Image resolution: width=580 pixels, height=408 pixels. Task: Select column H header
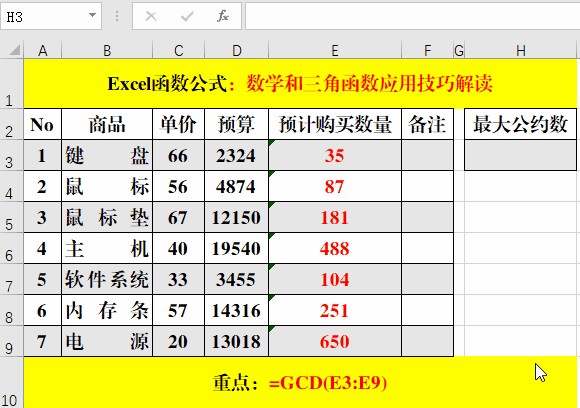tap(520, 50)
